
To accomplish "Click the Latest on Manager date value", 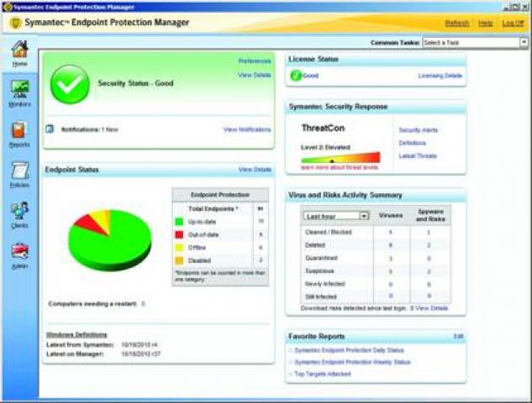I will click(x=140, y=353).
